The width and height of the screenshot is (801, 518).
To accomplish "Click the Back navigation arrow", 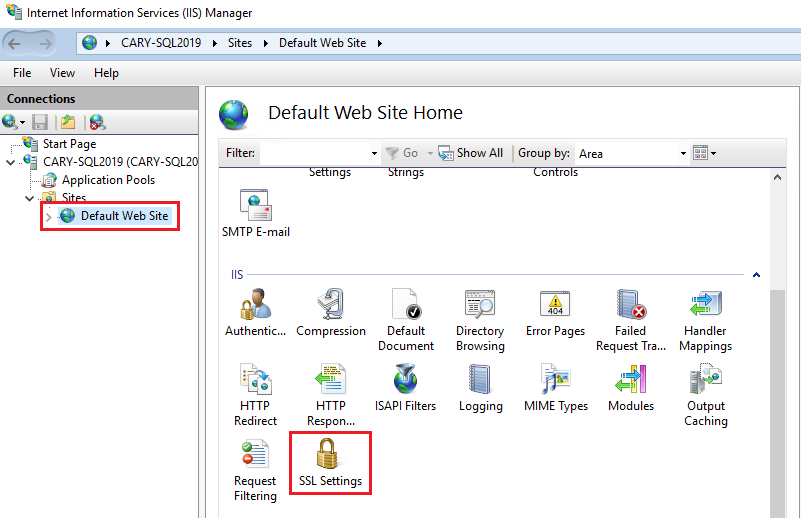I will [x=14, y=43].
